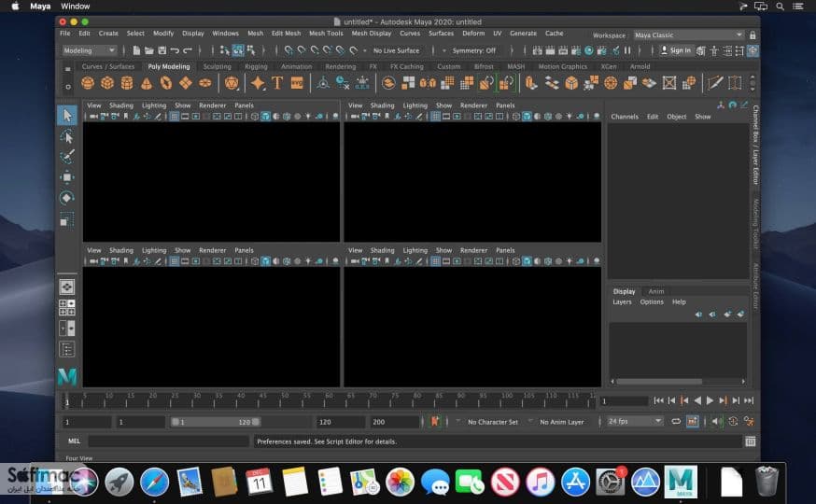Create a polygon cone from the shelf

(147, 83)
